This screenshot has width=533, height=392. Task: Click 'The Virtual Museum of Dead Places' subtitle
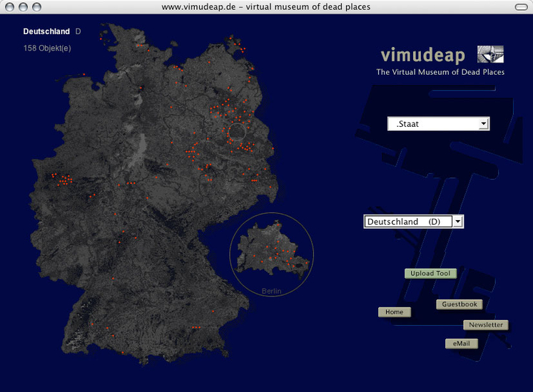[x=440, y=72]
